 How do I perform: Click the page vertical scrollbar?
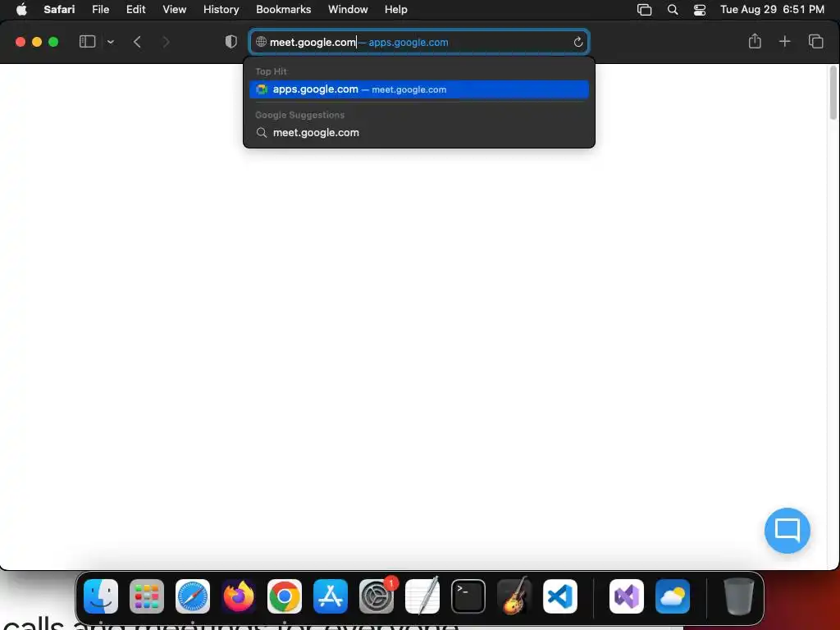(833, 93)
